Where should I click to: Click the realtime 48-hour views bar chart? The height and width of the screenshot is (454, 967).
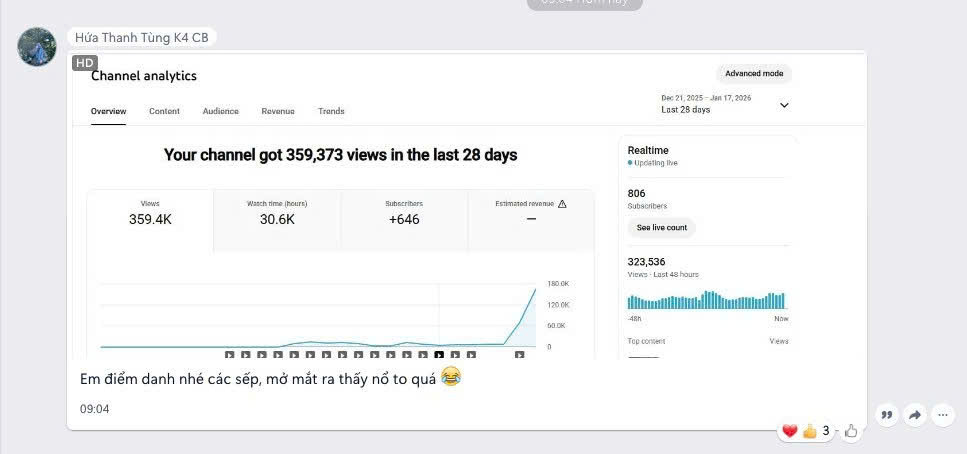click(x=706, y=300)
